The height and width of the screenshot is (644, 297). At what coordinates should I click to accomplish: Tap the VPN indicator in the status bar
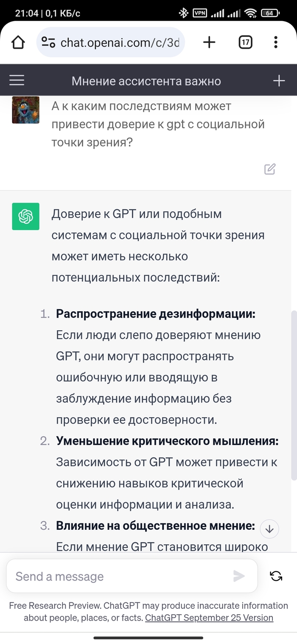coord(199,12)
